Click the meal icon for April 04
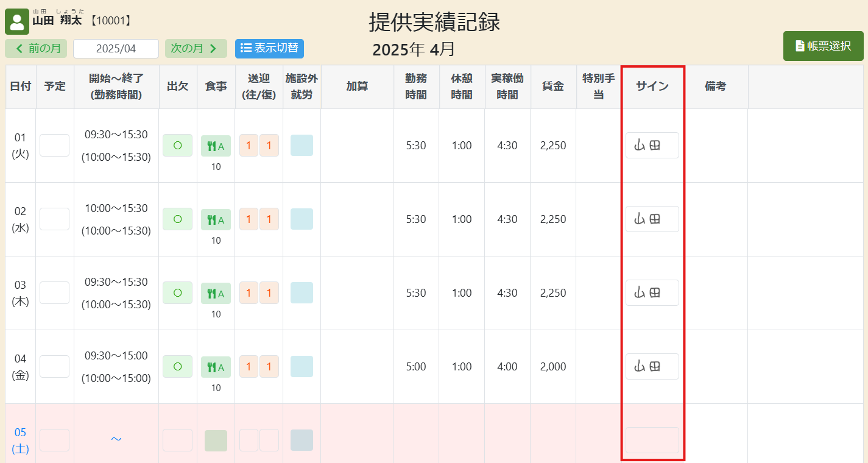 216,367
